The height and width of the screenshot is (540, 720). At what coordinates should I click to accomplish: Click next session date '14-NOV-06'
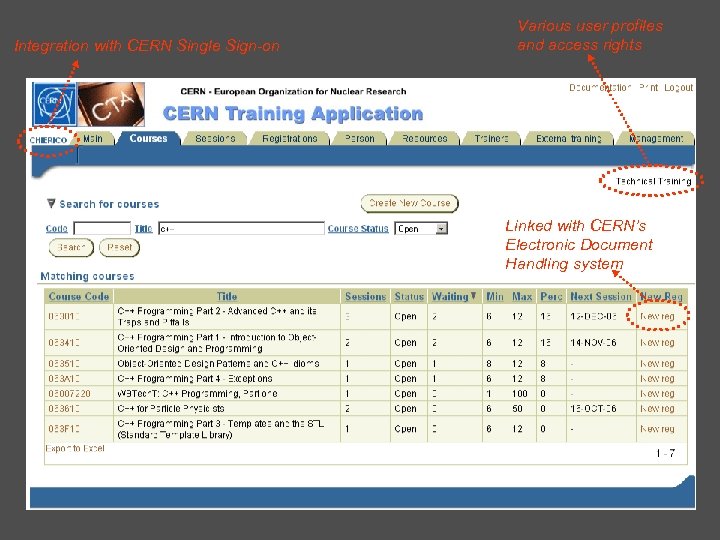(593, 343)
